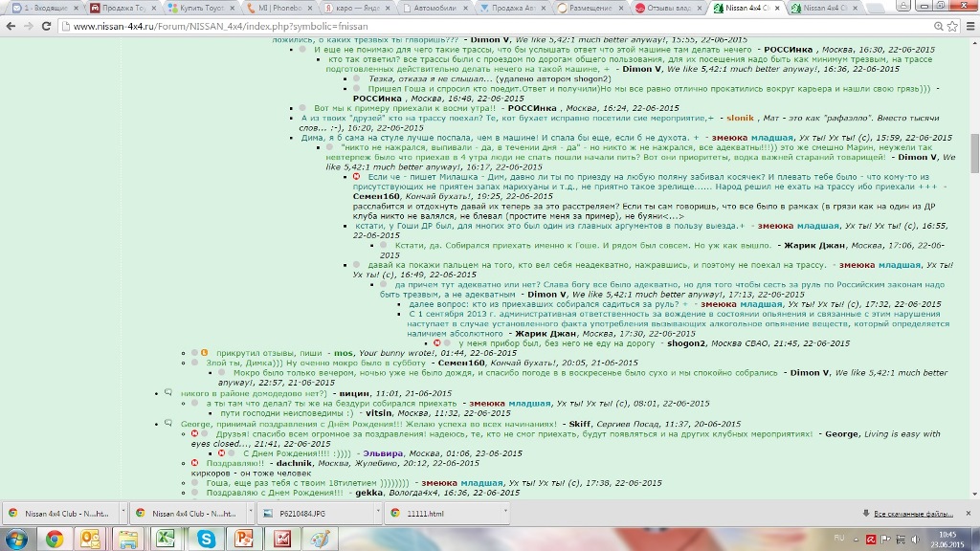Switch to the 'Продажа Toy' tab
980x551 pixels.
pyautogui.click(x=123, y=8)
